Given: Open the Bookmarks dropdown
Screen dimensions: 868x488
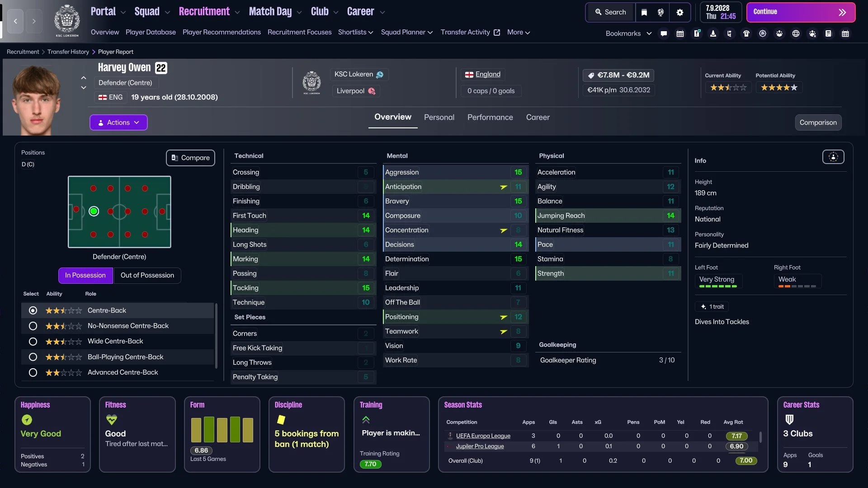Looking at the screenshot, I should point(628,33).
